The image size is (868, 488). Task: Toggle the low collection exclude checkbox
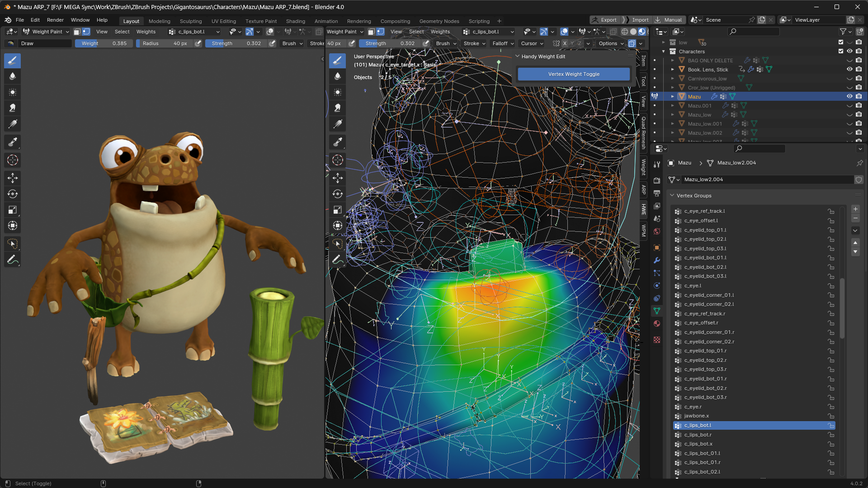(x=841, y=42)
